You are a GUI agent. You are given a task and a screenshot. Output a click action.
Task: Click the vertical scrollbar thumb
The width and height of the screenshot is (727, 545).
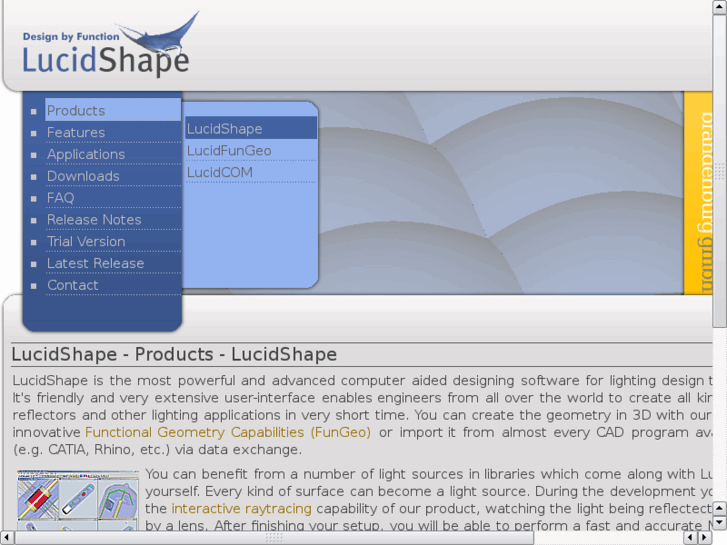(720, 171)
